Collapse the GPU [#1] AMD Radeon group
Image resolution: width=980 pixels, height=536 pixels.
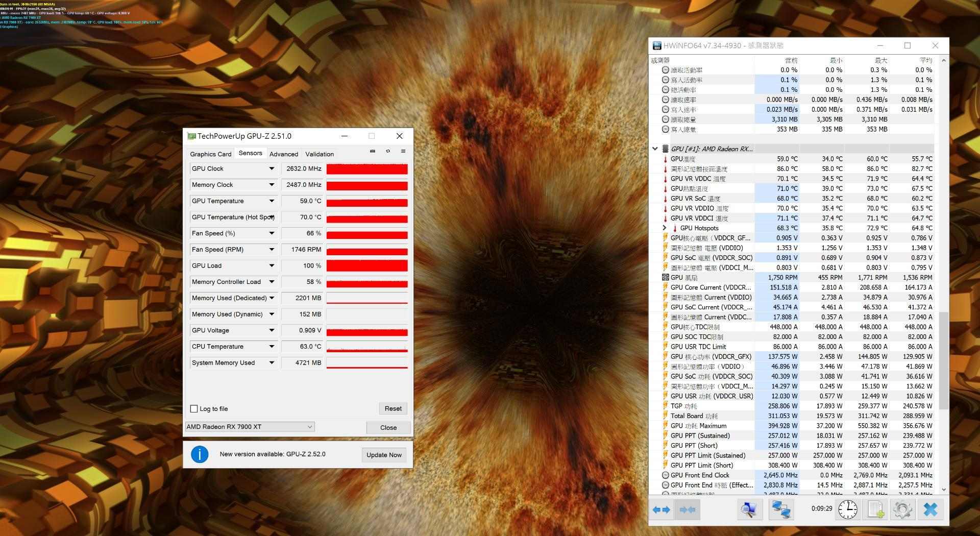point(655,149)
